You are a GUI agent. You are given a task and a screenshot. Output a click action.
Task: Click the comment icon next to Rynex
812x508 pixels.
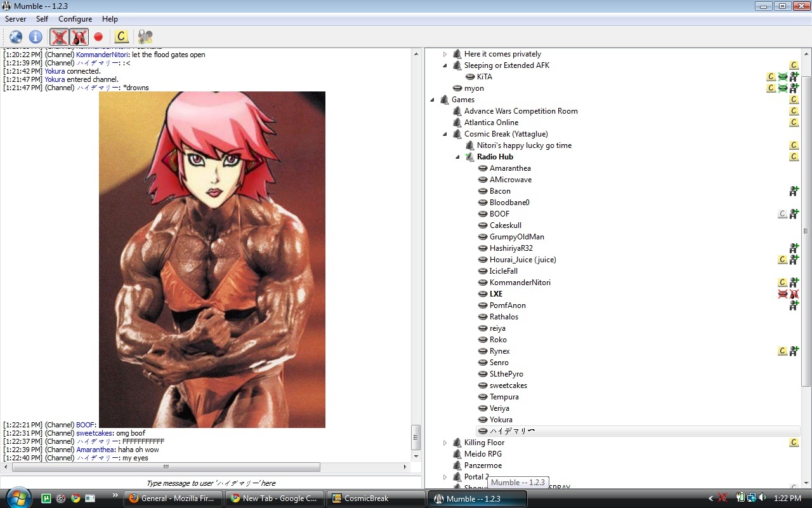782,351
